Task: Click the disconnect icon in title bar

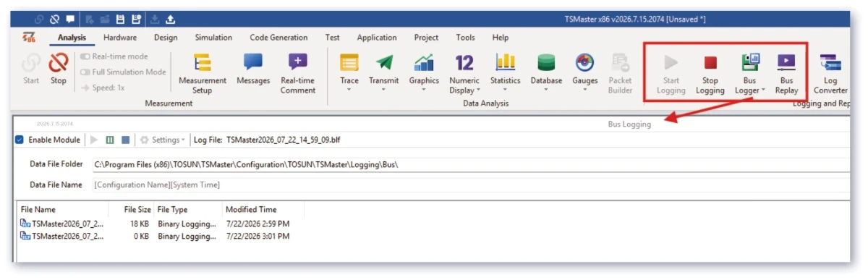Action: pos(54,20)
